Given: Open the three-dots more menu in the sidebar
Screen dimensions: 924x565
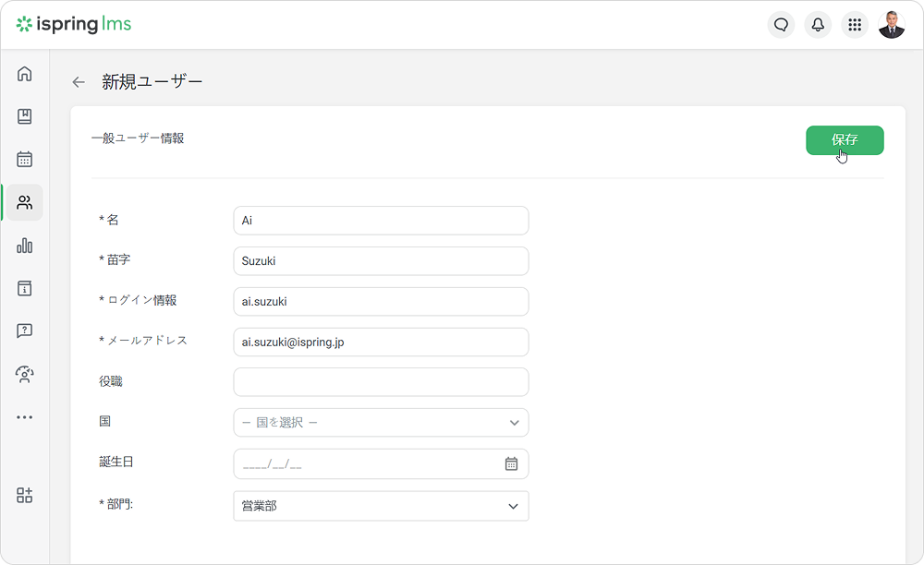Looking at the screenshot, I should coord(25,417).
